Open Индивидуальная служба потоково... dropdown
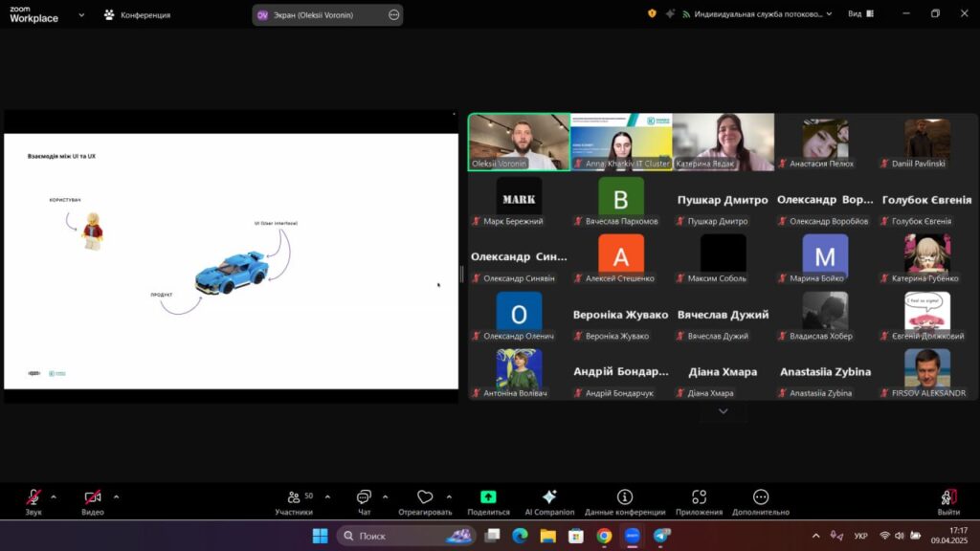 757,13
